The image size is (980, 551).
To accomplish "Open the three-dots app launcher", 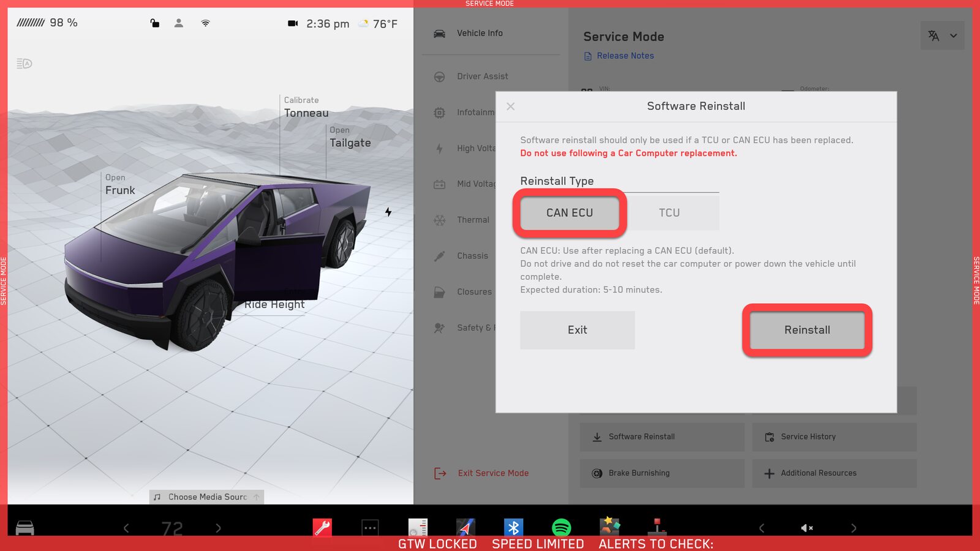I will (370, 527).
